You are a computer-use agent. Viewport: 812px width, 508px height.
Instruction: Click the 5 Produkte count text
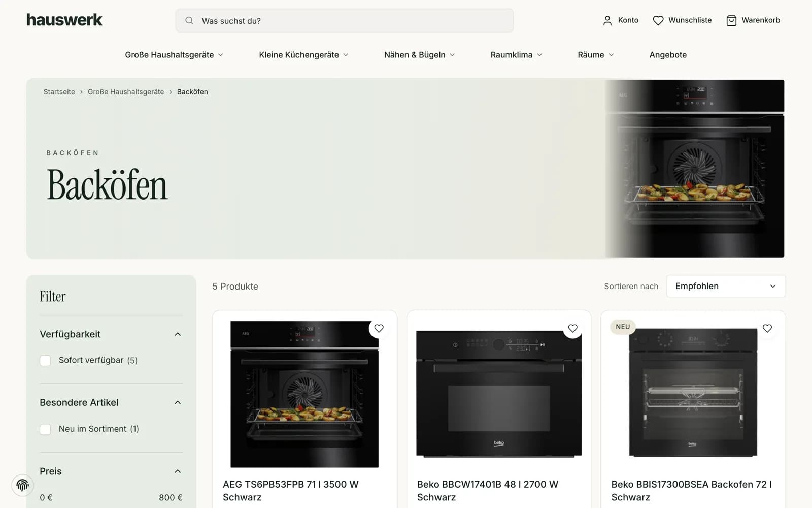(235, 287)
